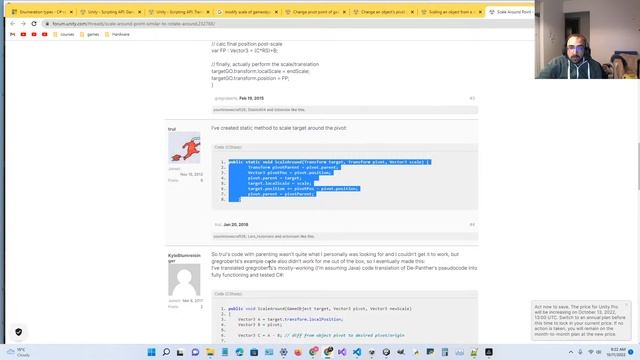This screenshot has width=640, height=360.
Task: Close the modify scale of gameobject tab
Action: pyautogui.click(x=276, y=12)
